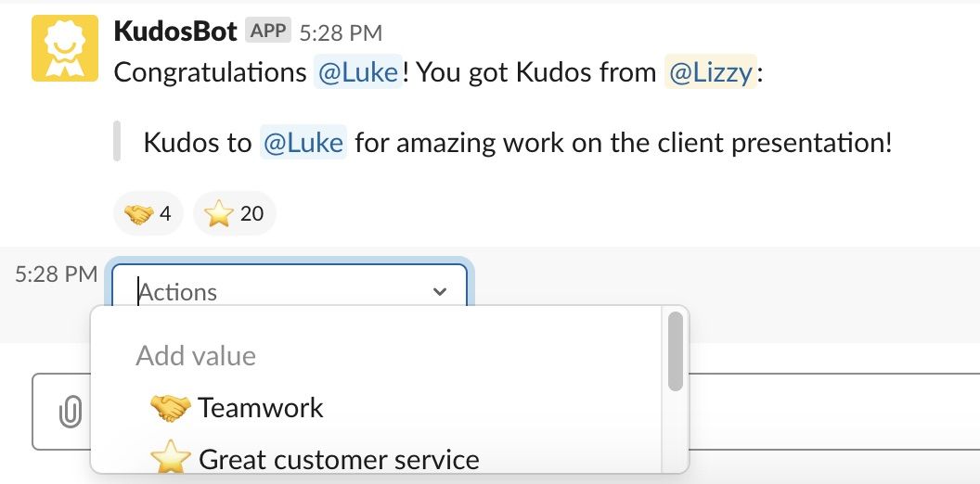Click the paperclip attach file icon

tap(71, 413)
